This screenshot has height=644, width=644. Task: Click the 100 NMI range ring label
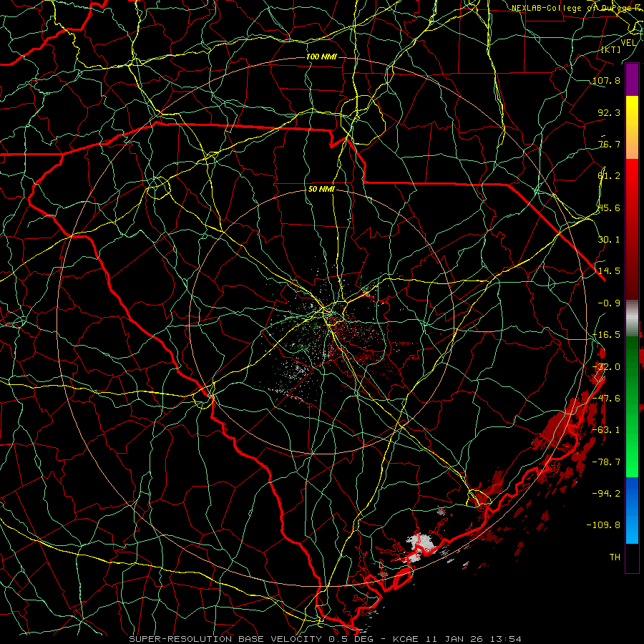[x=321, y=57]
